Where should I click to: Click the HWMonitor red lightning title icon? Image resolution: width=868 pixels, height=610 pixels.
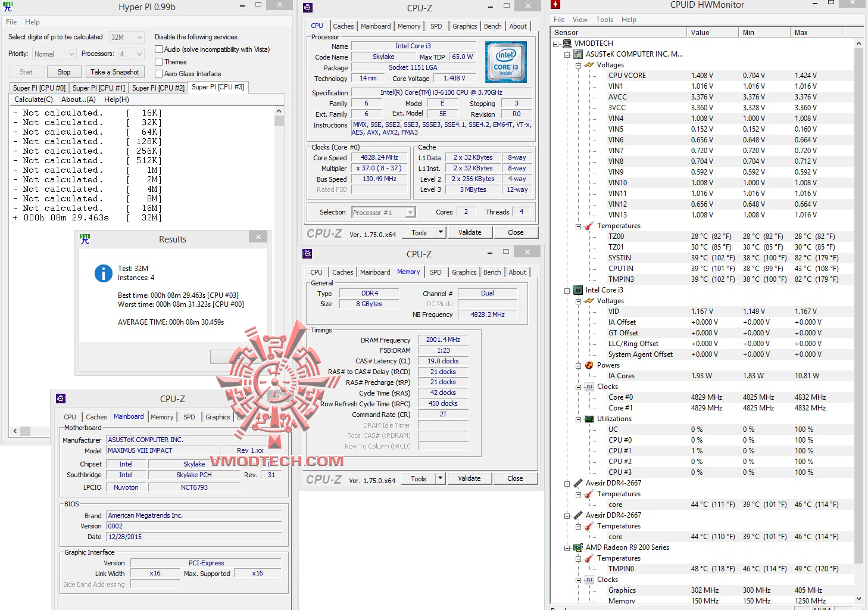pyautogui.click(x=555, y=5)
